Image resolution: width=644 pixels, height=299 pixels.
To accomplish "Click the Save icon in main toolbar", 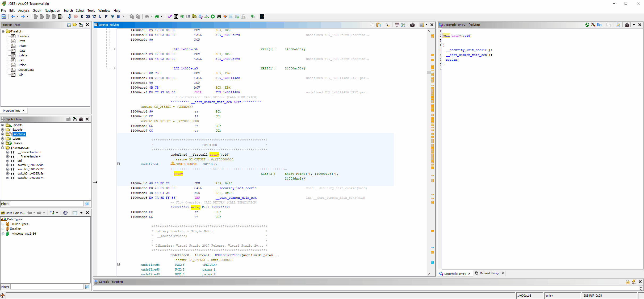I will [x=4, y=16].
